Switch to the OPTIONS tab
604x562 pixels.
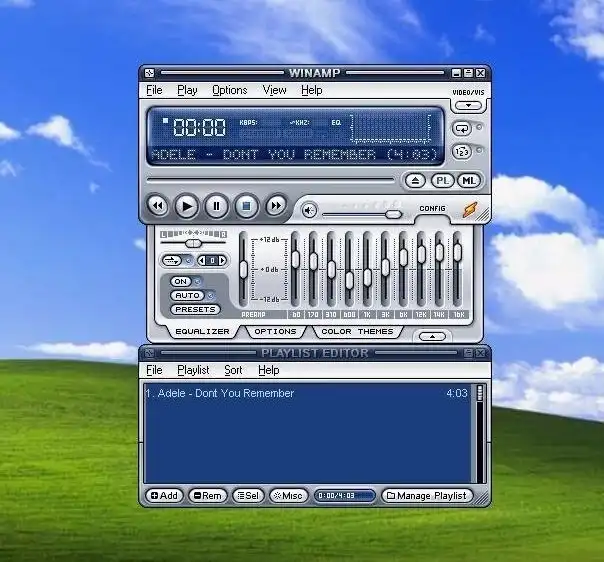click(x=275, y=332)
